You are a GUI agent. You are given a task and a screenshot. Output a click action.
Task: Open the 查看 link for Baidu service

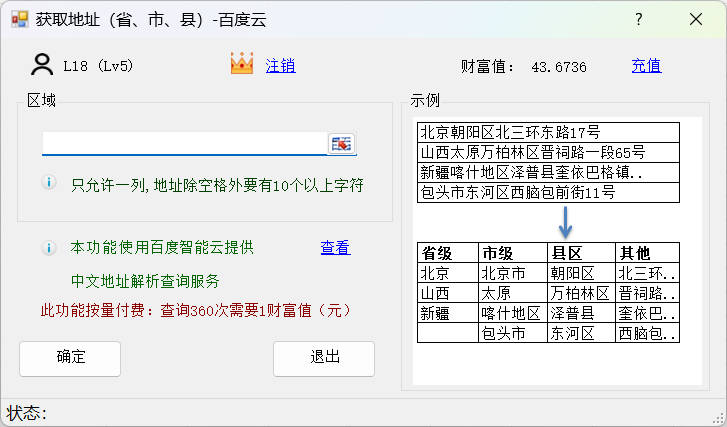point(335,248)
